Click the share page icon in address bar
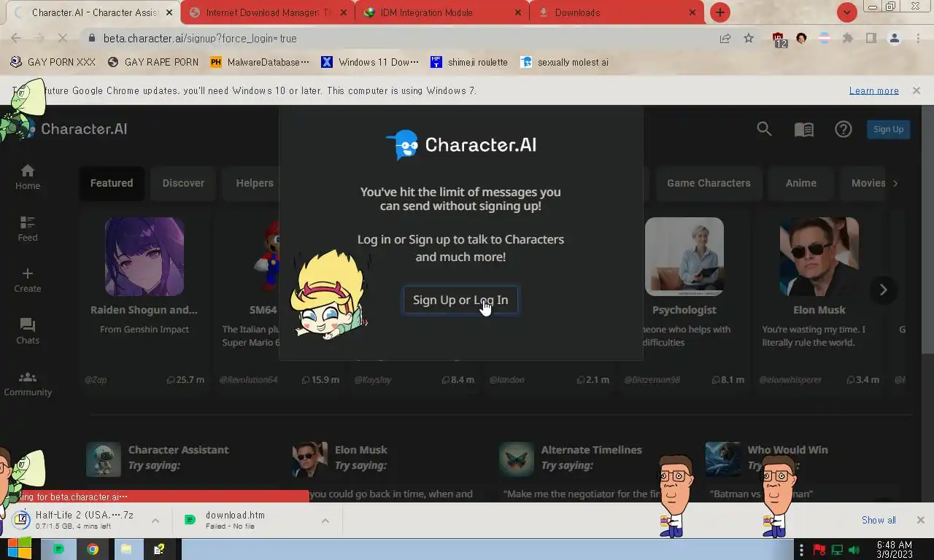 (725, 38)
